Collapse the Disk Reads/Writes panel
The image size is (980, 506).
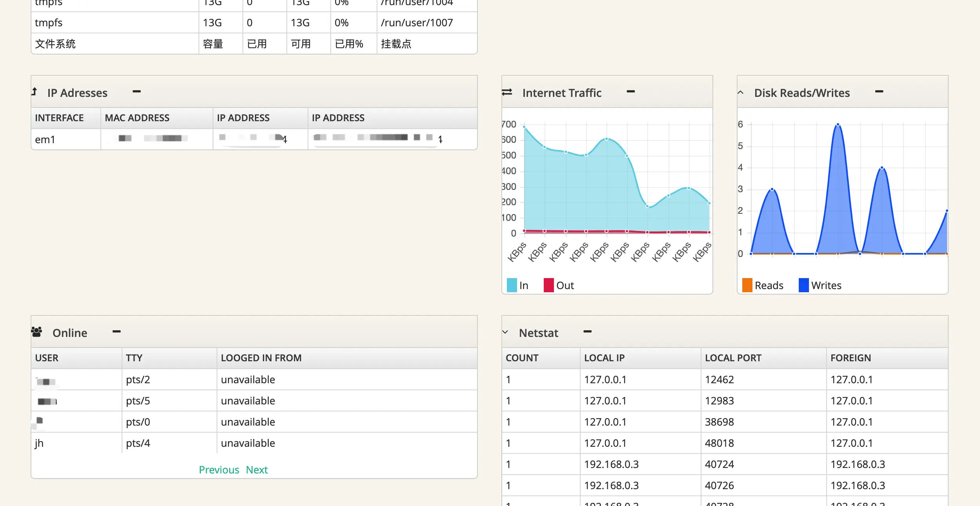[x=879, y=92]
